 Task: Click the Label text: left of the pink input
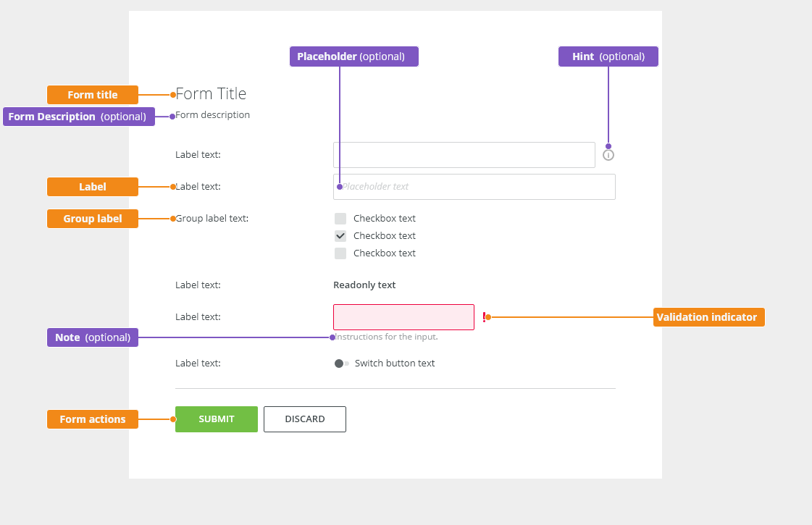198,317
